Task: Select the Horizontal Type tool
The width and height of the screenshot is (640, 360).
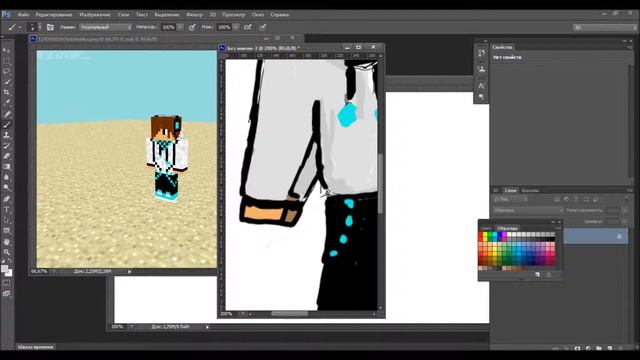Action: pos(7,209)
